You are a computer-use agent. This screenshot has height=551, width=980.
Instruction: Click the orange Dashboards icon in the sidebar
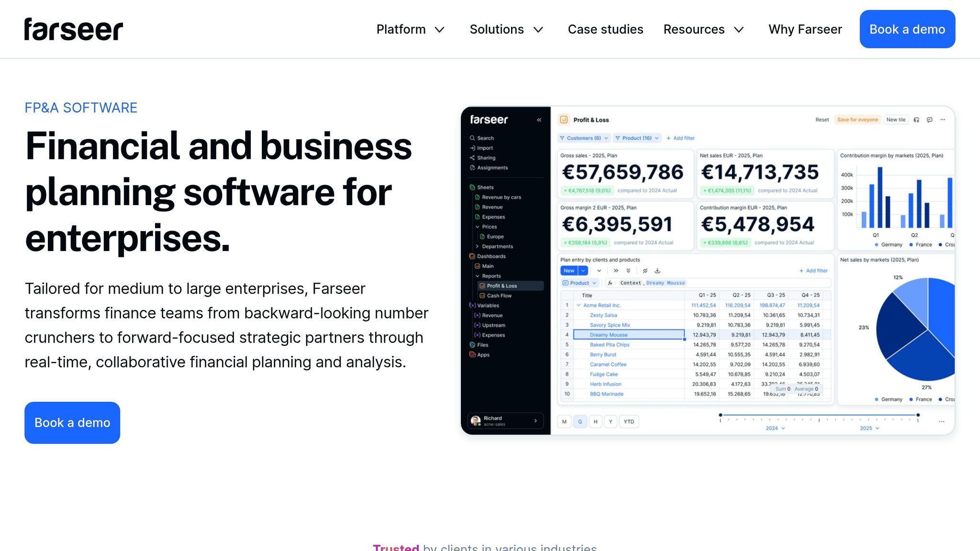472,256
